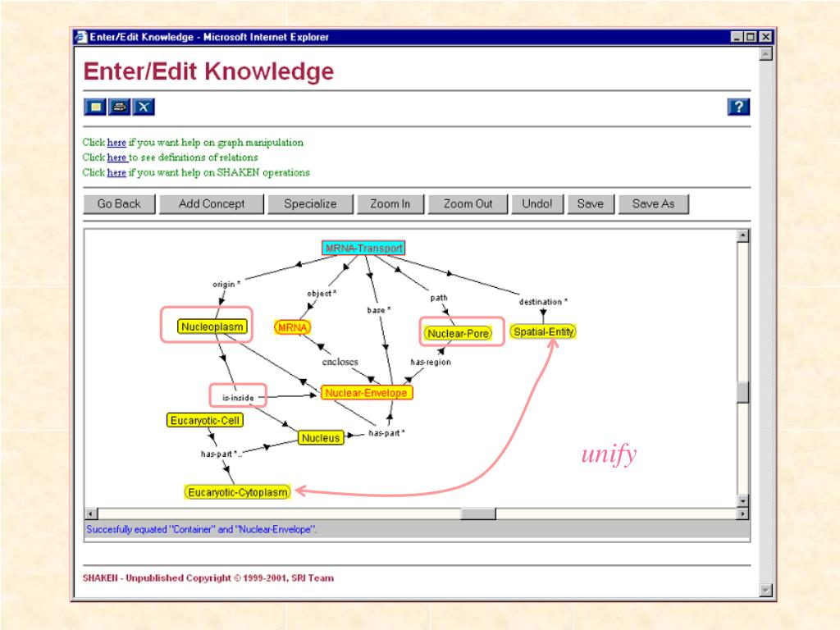Click the origin relation label

tap(226, 284)
